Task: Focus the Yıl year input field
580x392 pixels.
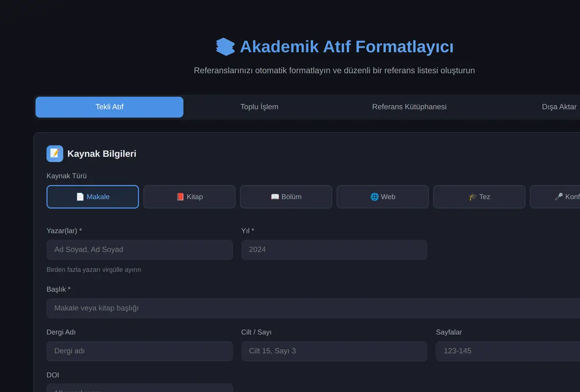Action: 334,250
